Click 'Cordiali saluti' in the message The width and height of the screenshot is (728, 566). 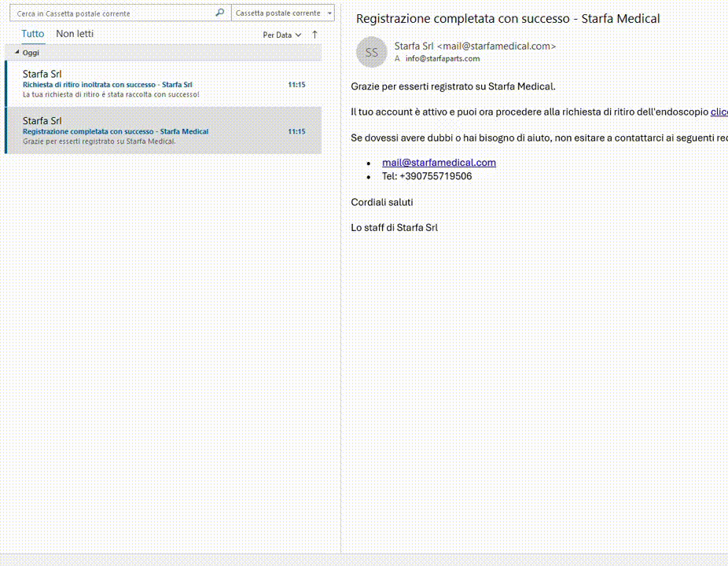[x=381, y=202]
